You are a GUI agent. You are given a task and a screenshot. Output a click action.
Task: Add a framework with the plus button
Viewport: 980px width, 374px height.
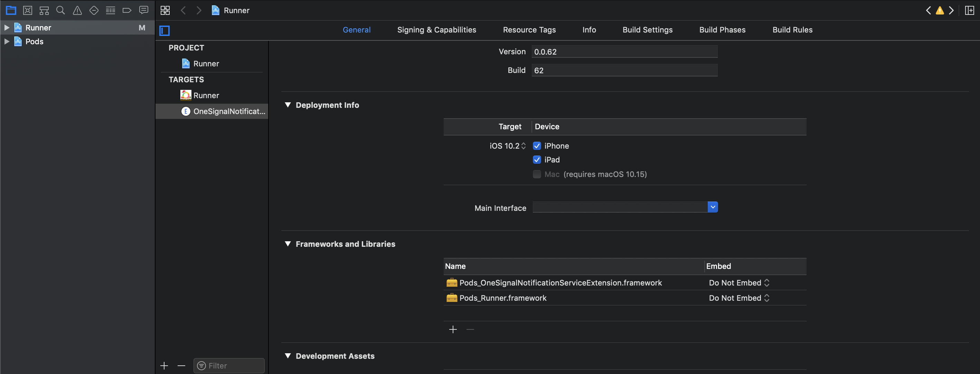click(453, 329)
